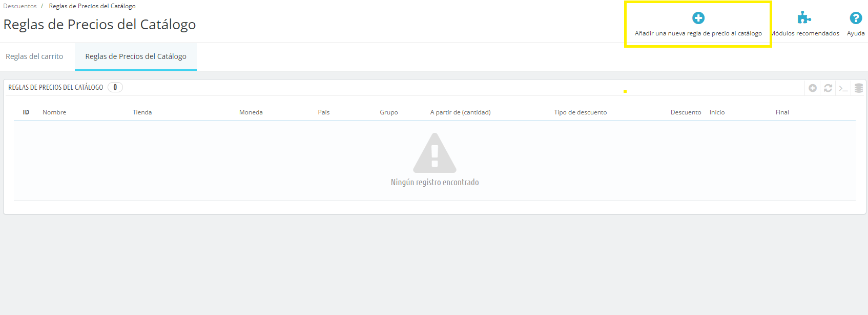
Task: Select the Reglas de Precios del Catálogo tab
Action: click(136, 56)
